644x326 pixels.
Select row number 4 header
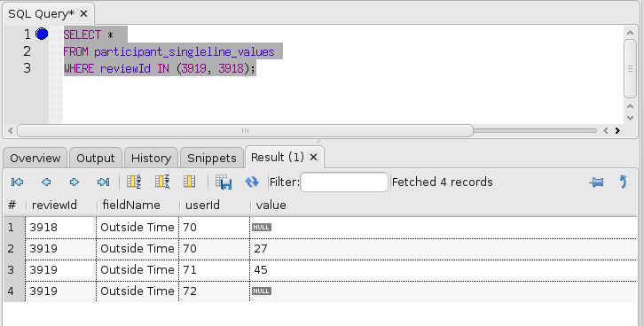coord(14,291)
